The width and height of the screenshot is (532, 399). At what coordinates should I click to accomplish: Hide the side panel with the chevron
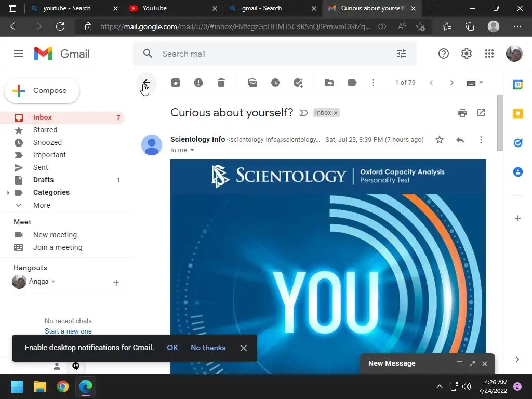tap(517, 360)
